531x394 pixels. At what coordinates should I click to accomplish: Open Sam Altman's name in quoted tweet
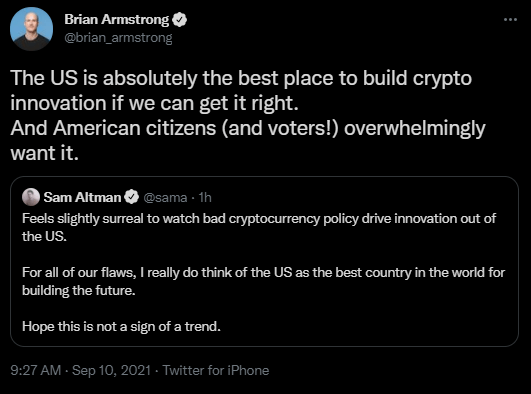tap(82, 197)
